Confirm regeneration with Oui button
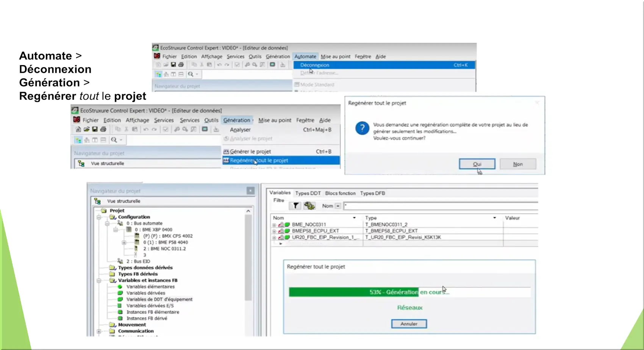 pyautogui.click(x=477, y=164)
